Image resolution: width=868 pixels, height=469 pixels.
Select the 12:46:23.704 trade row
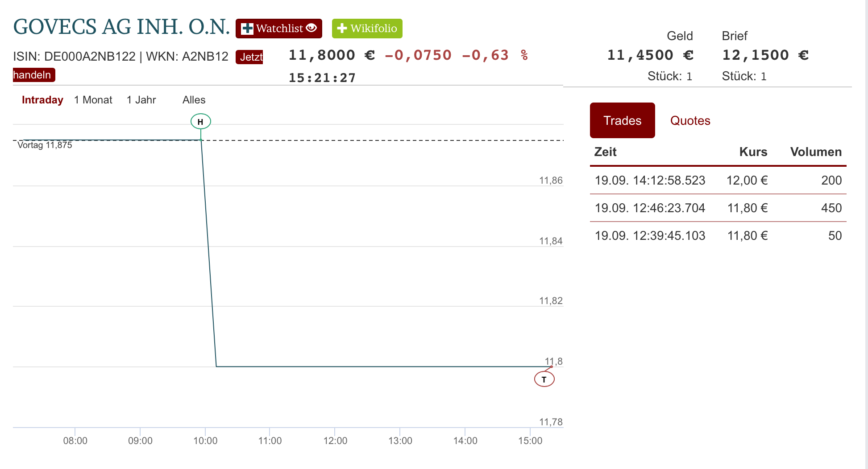718,208
